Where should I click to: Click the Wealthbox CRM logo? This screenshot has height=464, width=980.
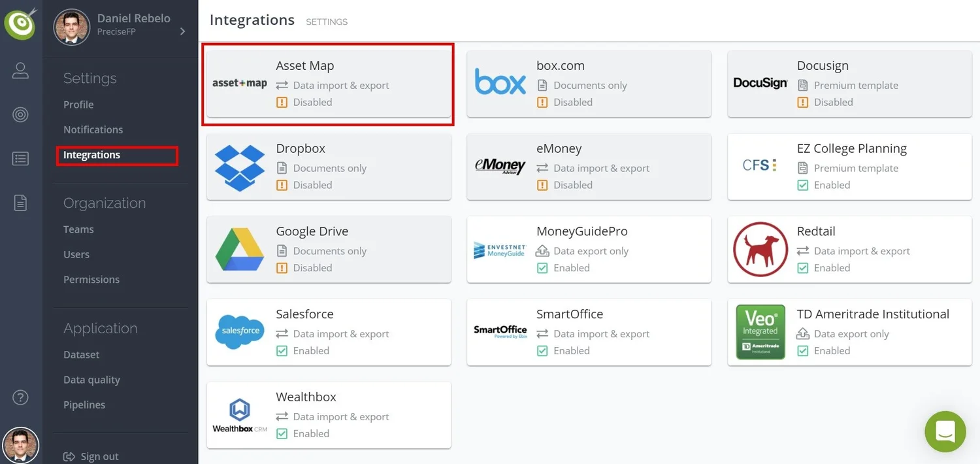(x=240, y=416)
